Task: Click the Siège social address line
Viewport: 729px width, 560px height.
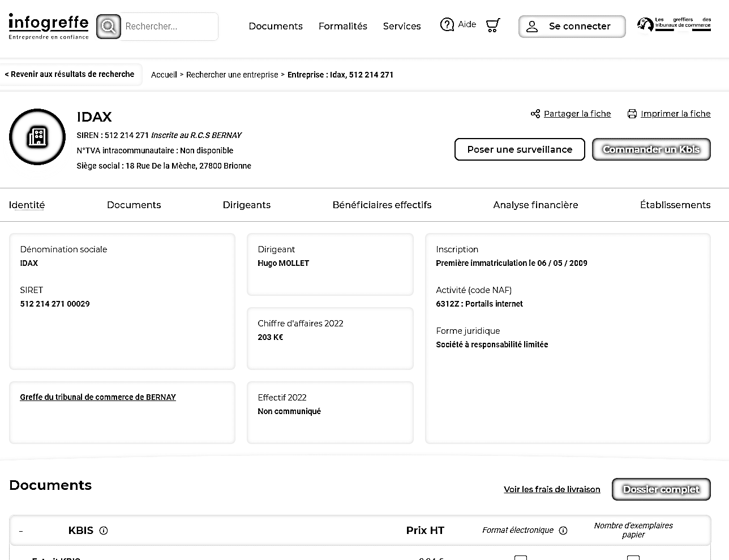Action: click(x=164, y=166)
